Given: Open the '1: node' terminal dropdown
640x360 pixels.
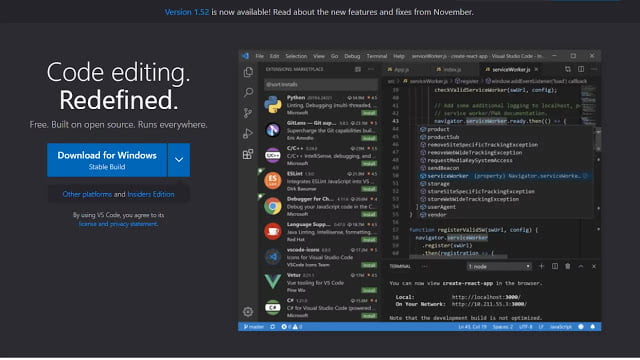Looking at the screenshot, I should coord(499,267).
